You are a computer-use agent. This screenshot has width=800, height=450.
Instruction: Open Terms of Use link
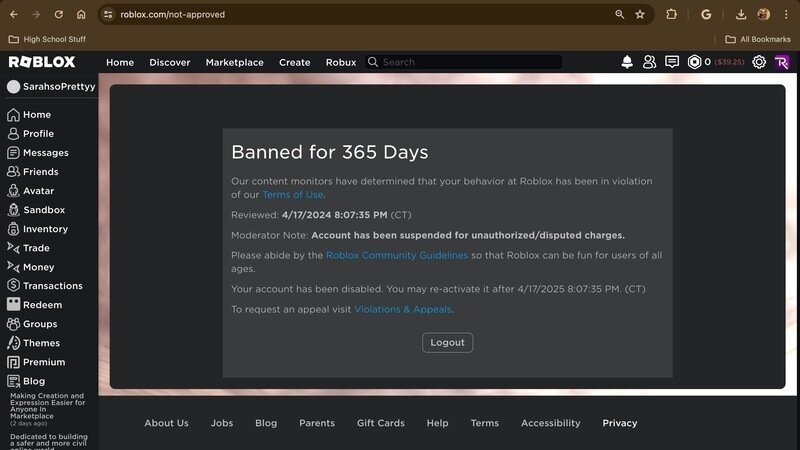(x=293, y=194)
